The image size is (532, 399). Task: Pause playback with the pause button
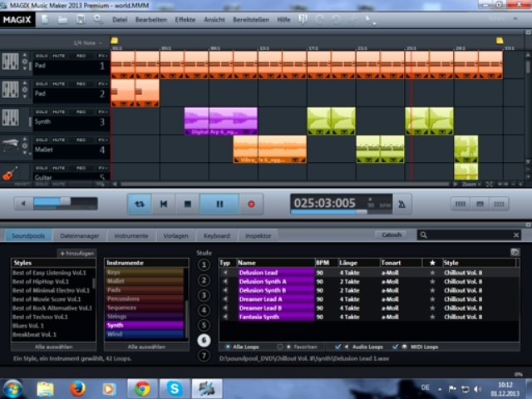(x=219, y=203)
